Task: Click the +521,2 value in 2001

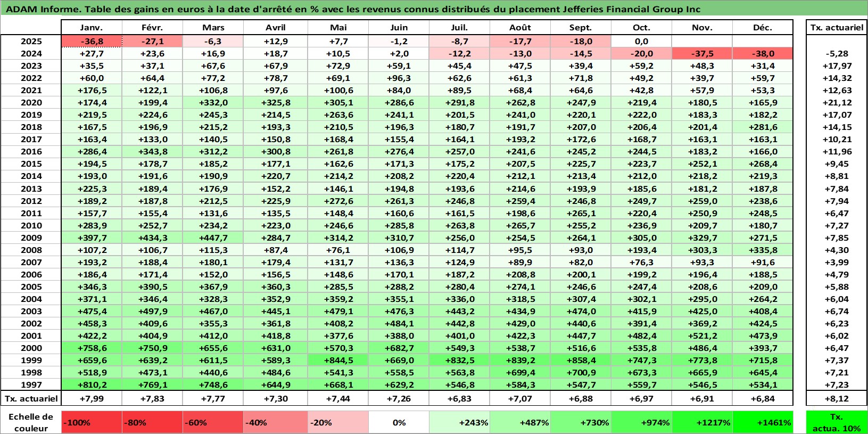Action: click(x=702, y=336)
